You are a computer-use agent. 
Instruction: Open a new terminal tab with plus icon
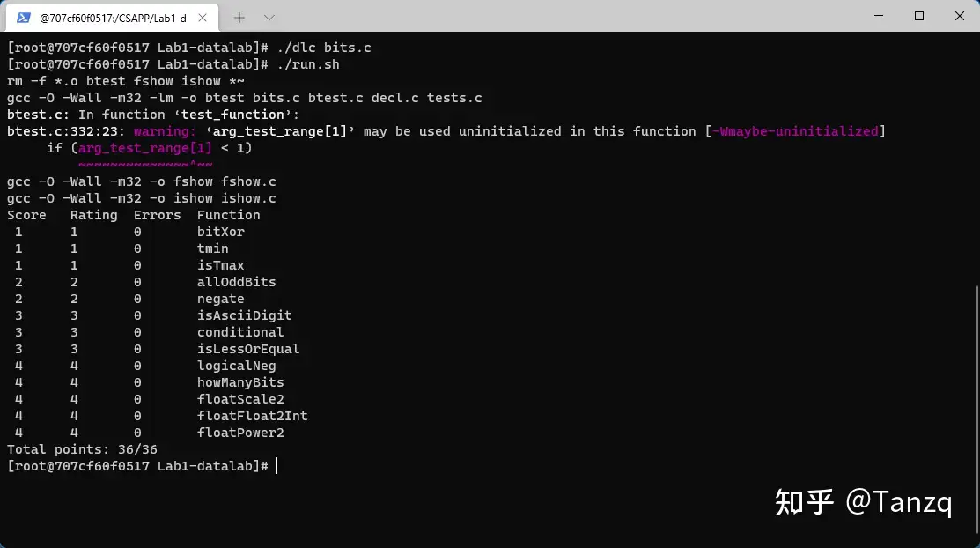[x=239, y=18]
